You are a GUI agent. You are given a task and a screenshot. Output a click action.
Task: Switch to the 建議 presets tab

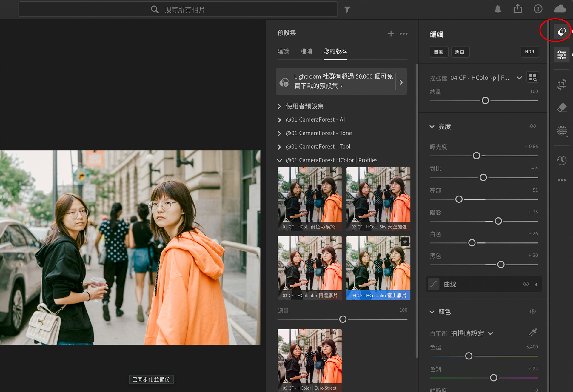coord(283,51)
